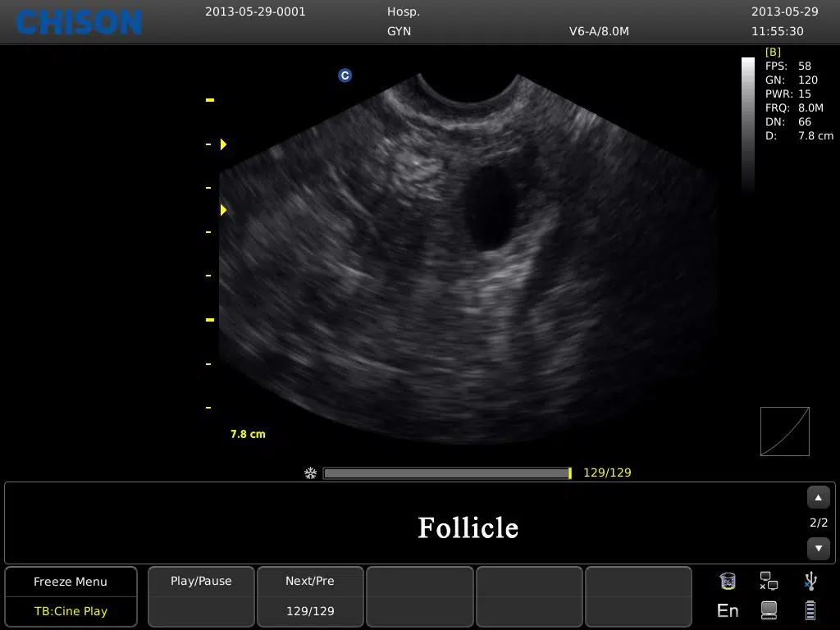
Task: Open the Freeze Menu
Action: pos(71,582)
